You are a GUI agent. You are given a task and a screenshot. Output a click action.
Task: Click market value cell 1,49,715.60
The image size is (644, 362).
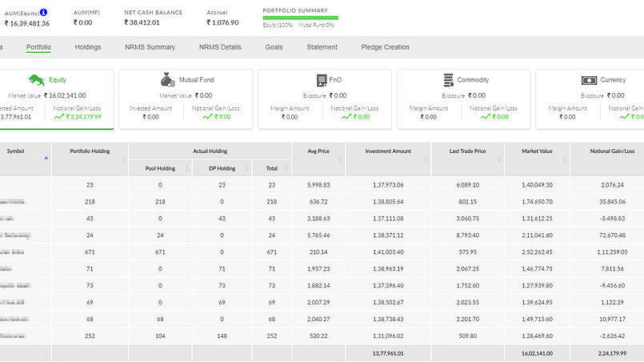(x=537, y=320)
